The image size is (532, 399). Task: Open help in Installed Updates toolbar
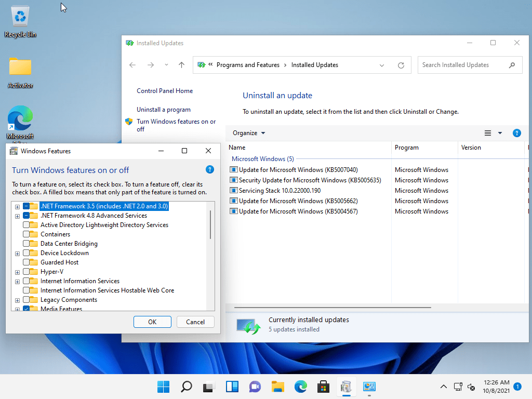point(517,133)
